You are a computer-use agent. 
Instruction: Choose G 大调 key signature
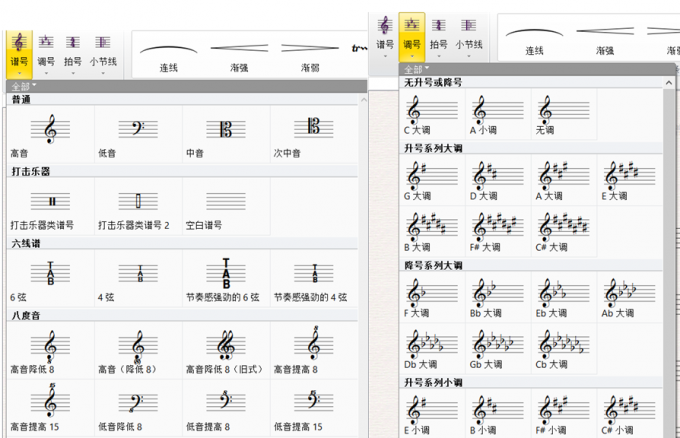[x=432, y=180]
